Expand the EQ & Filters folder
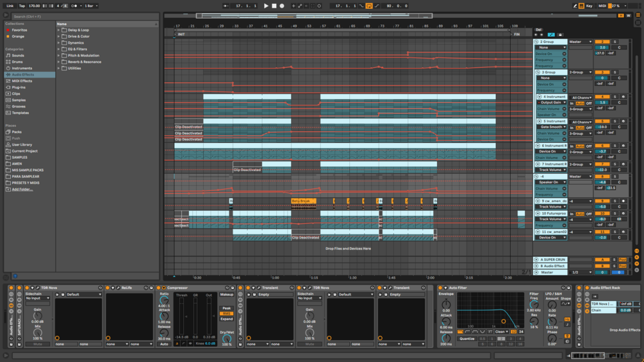The image size is (644, 362). (59, 49)
